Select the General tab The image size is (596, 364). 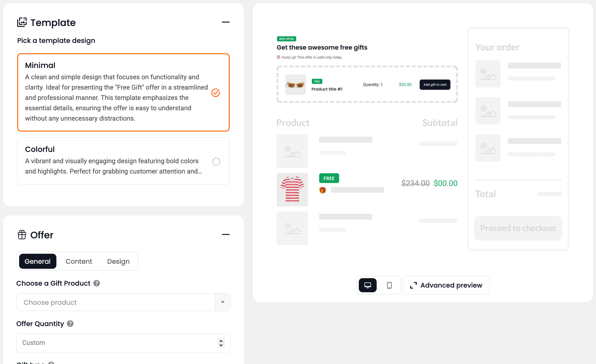pyautogui.click(x=38, y=261)
